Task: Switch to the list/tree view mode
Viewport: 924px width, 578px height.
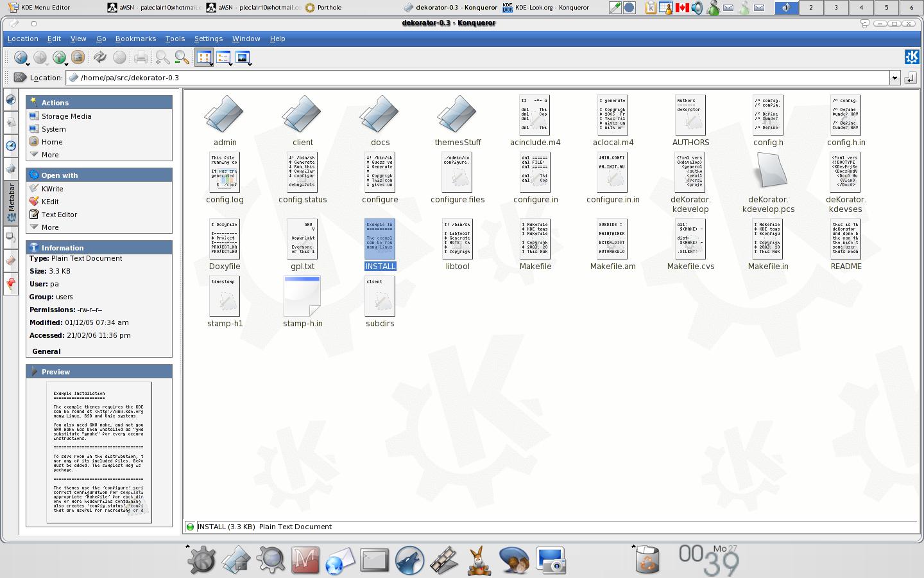Action: click(223, 57)
